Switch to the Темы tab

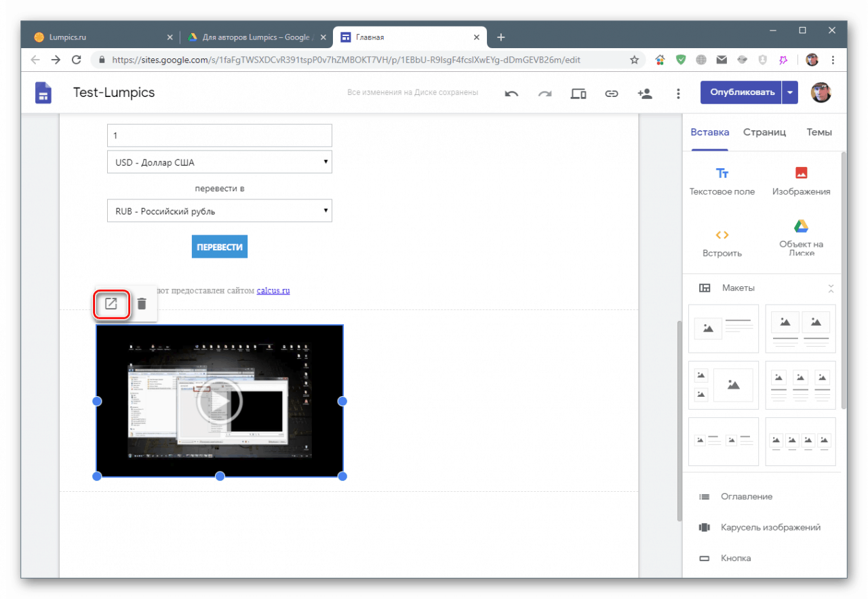819,132
